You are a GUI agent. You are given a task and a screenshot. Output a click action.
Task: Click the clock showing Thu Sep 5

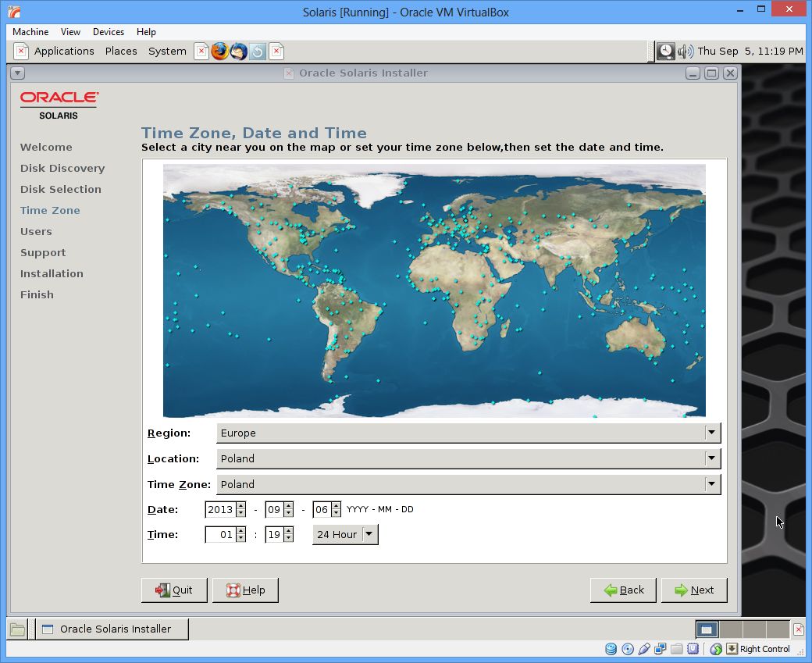pos(750,52)
